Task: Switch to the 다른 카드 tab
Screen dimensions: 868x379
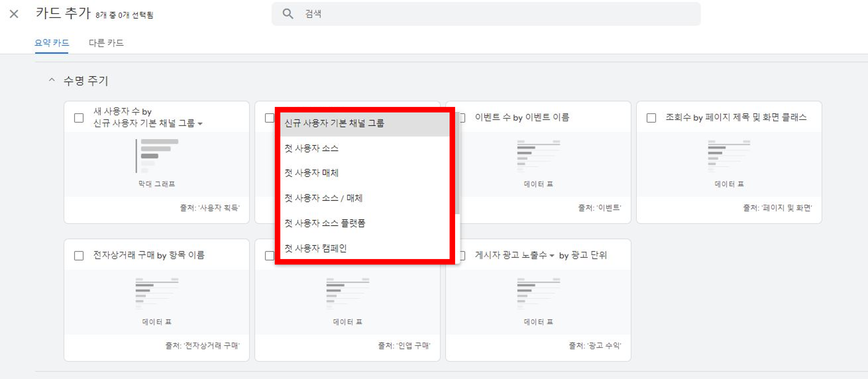Action: [x=106, y=43]
